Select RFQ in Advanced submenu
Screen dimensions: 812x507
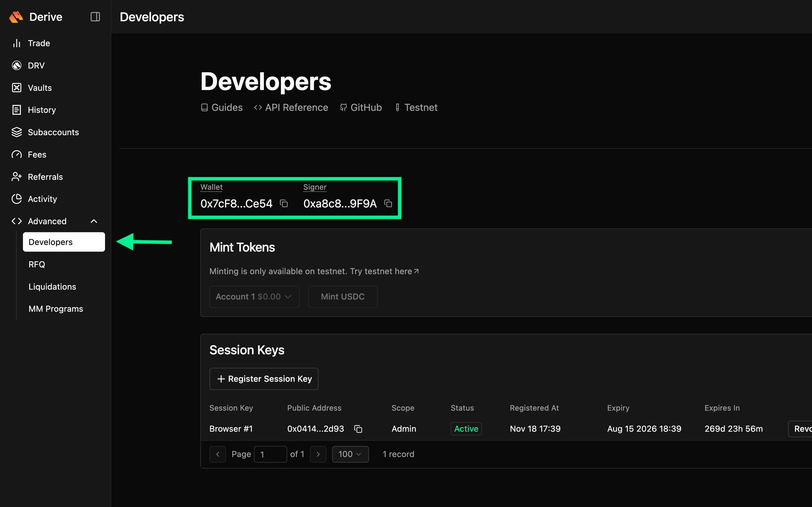point(37,265)
